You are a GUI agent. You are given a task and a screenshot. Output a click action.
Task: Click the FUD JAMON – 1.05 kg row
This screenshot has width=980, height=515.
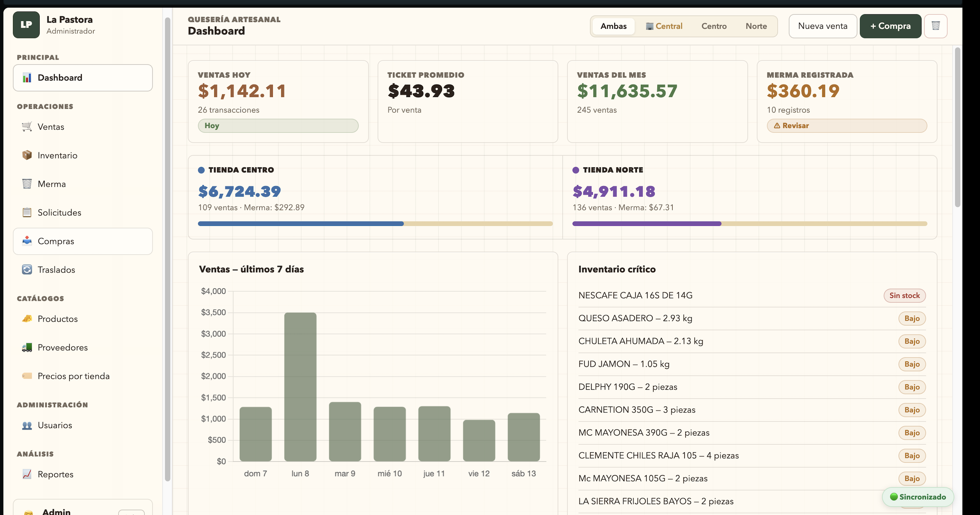pyautogui.click(x=752, y=364)
